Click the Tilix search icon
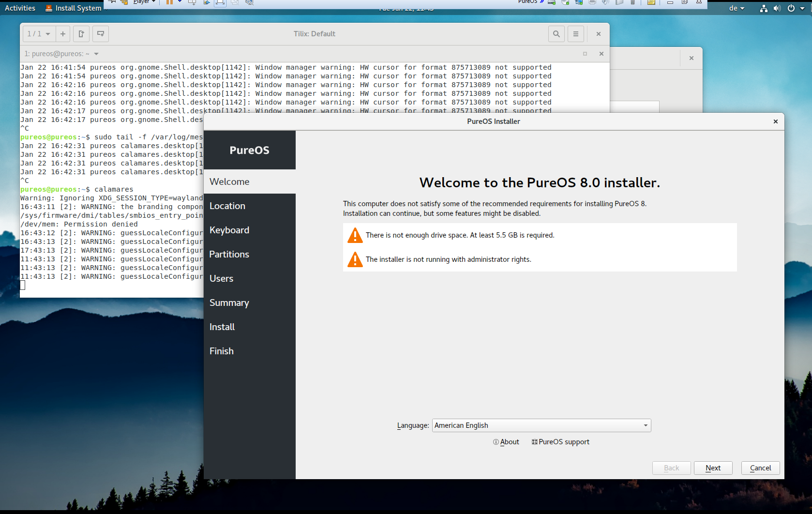This screenshot has width=812, height=514. [x=556, y=34]
